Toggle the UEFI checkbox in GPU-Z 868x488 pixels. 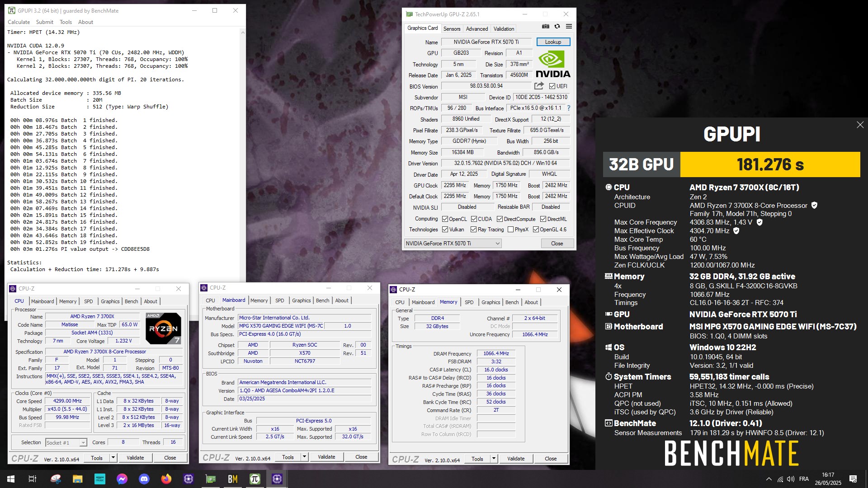[x=552, y=86]
